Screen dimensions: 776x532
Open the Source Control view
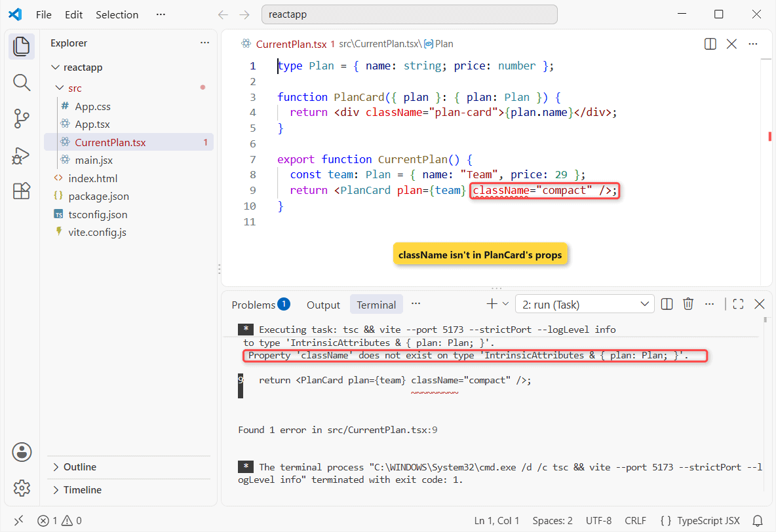pos(21,119)
